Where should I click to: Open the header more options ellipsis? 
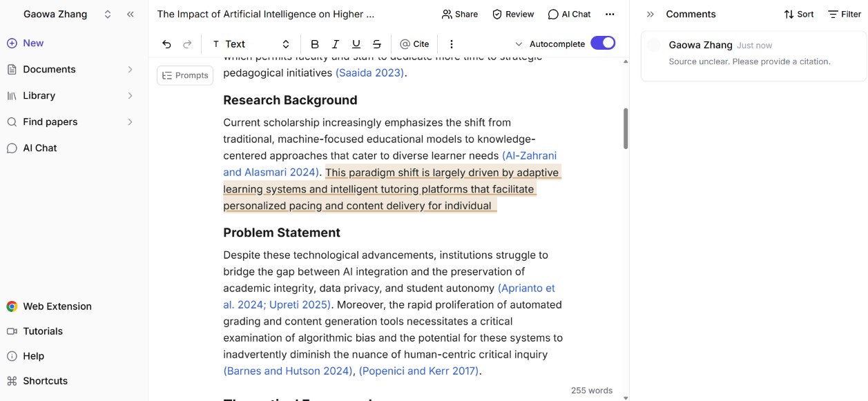pos(610,14)
